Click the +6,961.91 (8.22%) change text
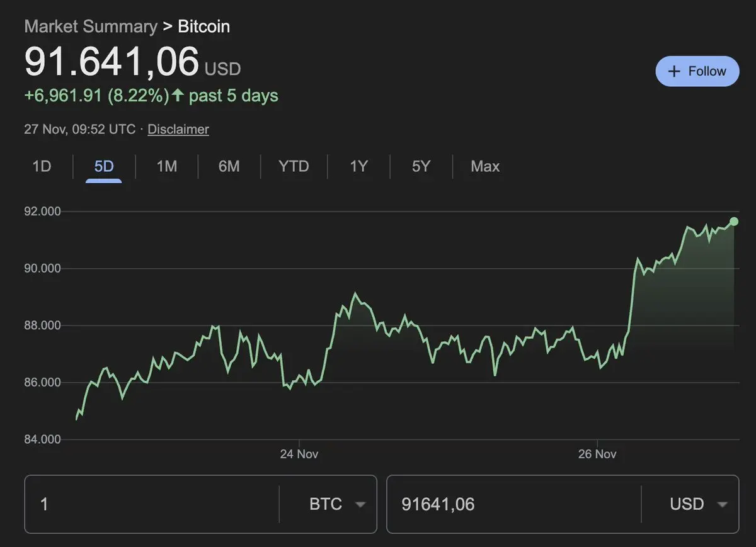 click(x=96, y=96)
